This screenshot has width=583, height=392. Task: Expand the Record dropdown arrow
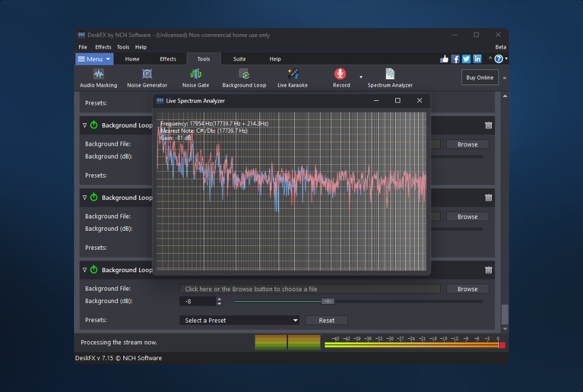361,77
